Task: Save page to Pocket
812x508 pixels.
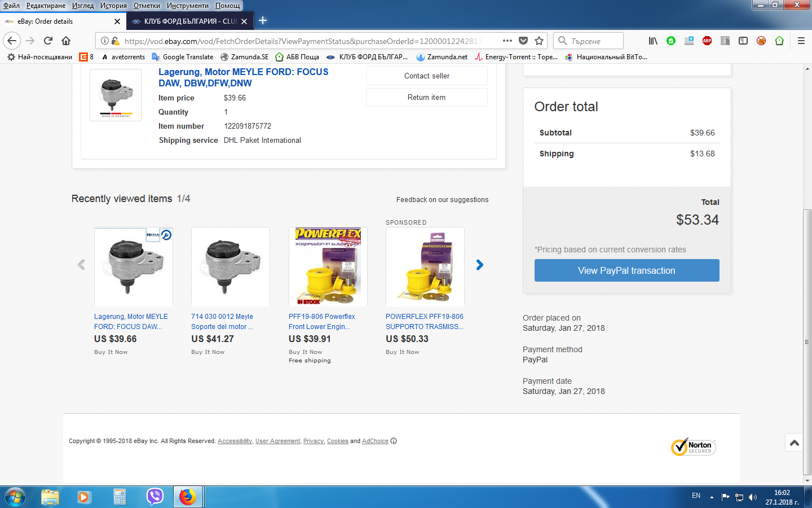Action: click(x=523, y=41)
